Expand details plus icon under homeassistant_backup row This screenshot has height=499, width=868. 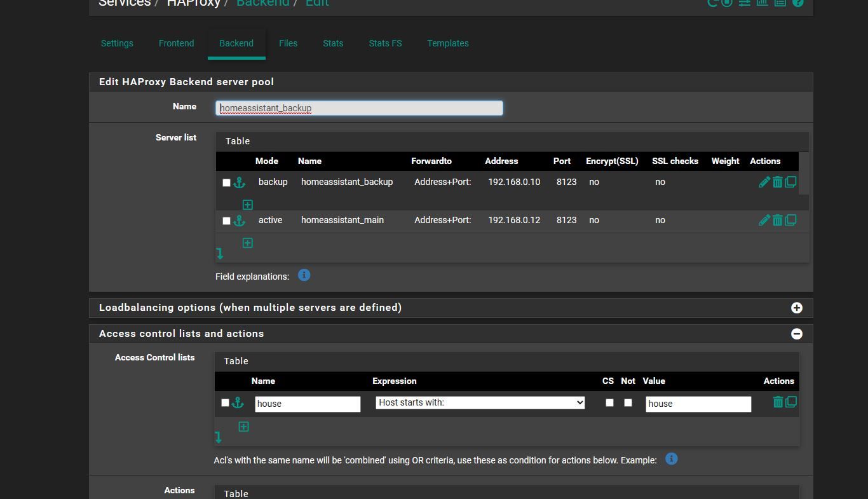tap(248, 205)
